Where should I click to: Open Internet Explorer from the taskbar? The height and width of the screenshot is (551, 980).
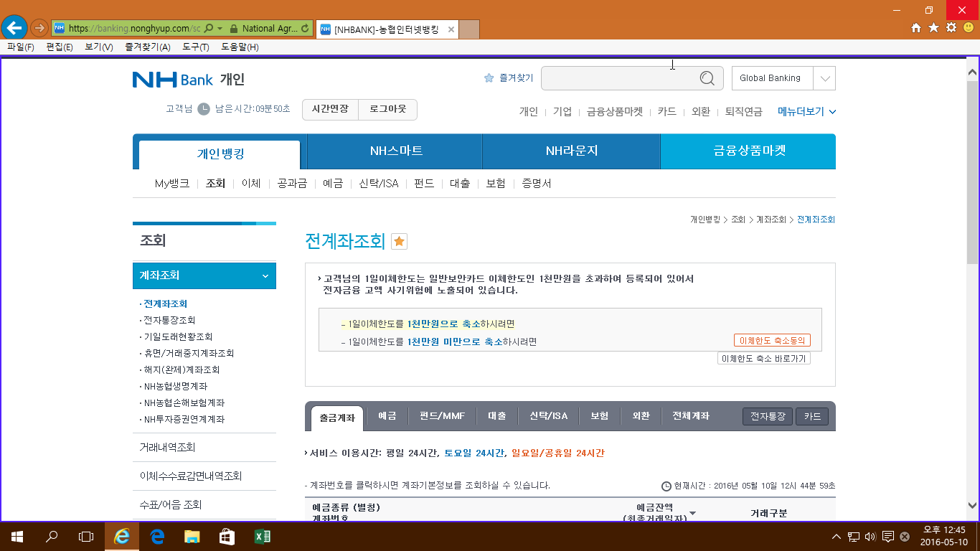122,536
